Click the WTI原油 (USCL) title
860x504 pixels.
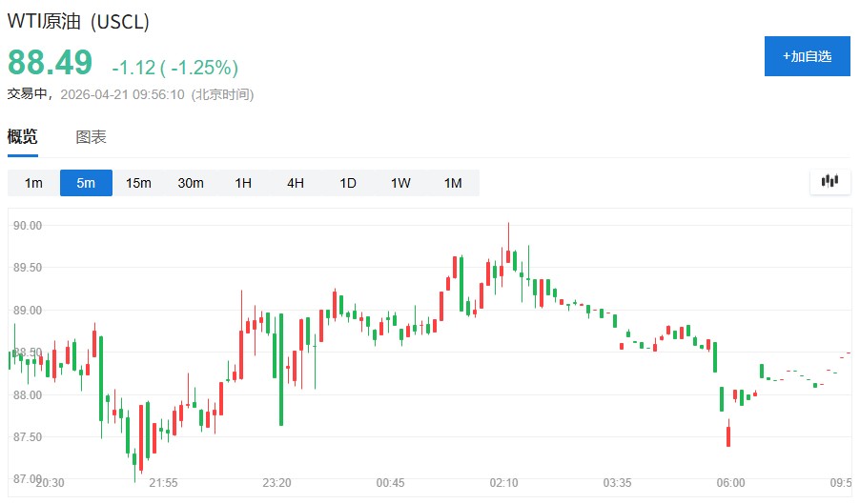(78, 21)
